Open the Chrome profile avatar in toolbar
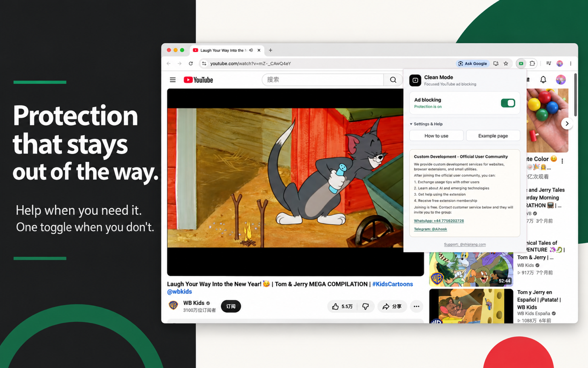 pyautogui.click(x=560, y=63)
